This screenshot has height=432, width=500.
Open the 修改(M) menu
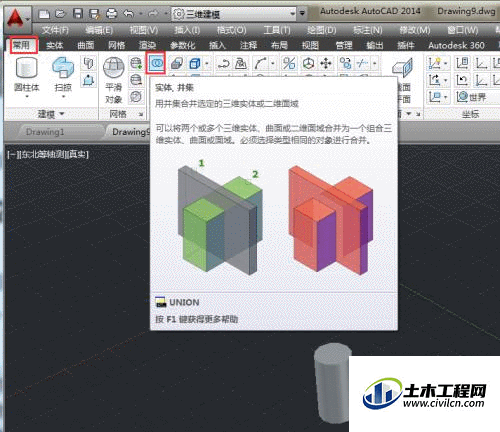tap(415, 30)
